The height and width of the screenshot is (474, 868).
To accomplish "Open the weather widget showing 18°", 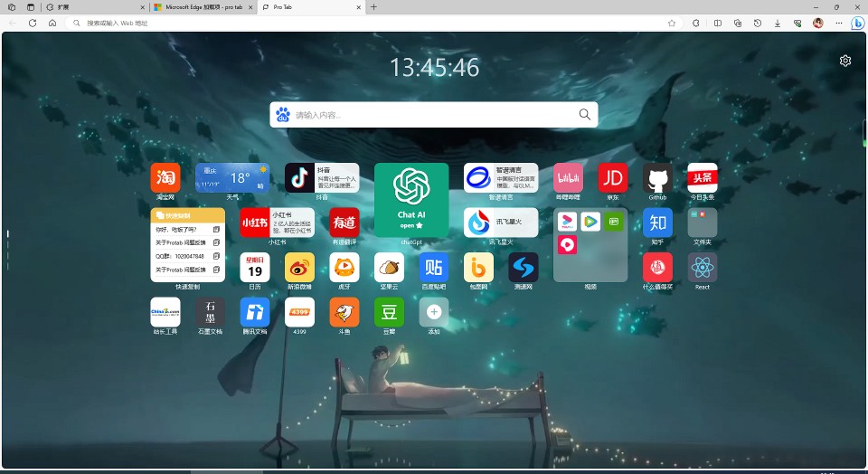I will 232,177.
